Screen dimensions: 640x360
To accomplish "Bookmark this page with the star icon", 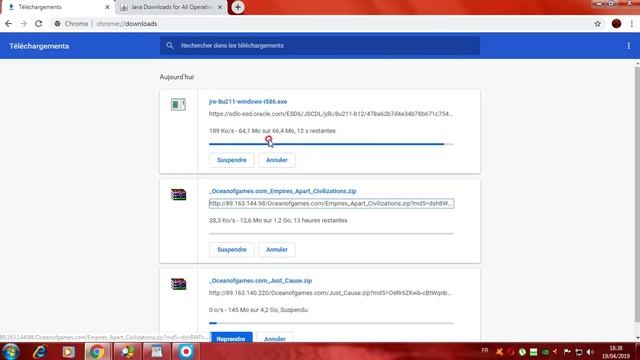I will coord(598,24).
